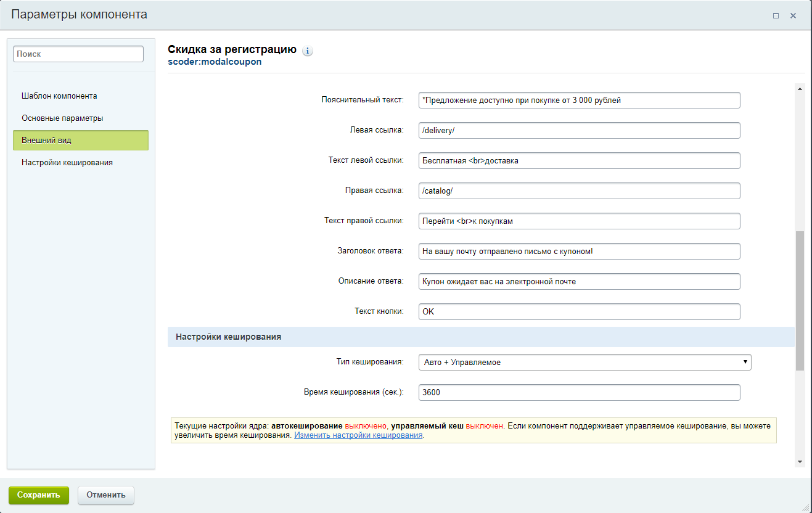Go to Настройки кеширования in sidebar
Screen dimensions: 812x513
pyautogui.click(x=67, y=163)
